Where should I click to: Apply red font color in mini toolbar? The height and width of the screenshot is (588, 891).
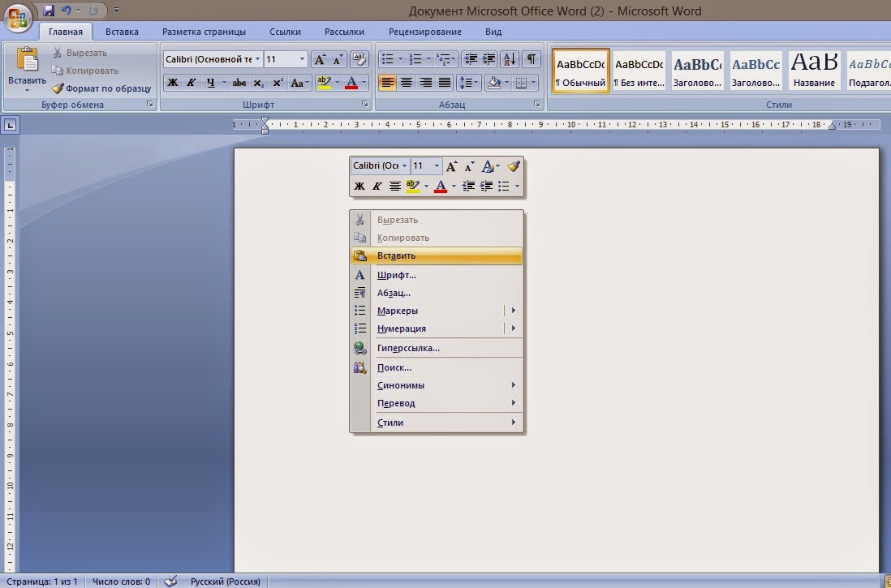click(x=441, y=186)
